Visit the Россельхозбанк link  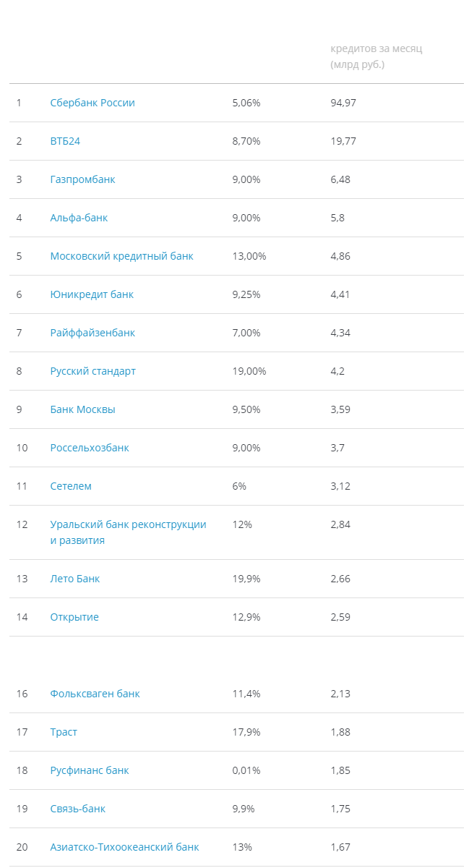point(90,448)
